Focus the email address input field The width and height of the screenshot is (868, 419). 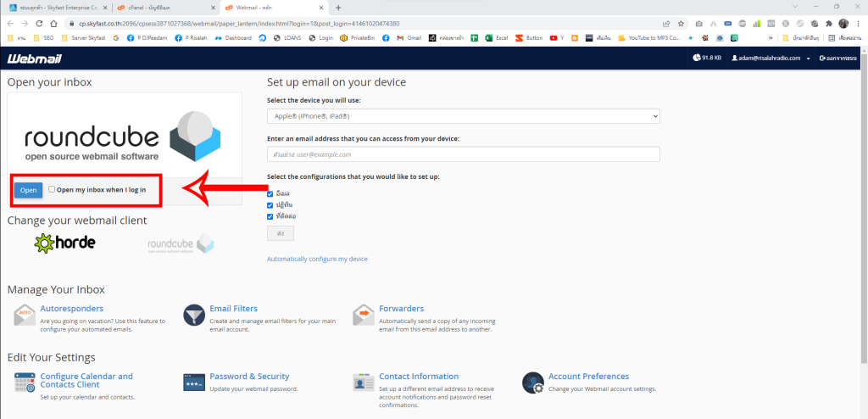pos(464,154)
